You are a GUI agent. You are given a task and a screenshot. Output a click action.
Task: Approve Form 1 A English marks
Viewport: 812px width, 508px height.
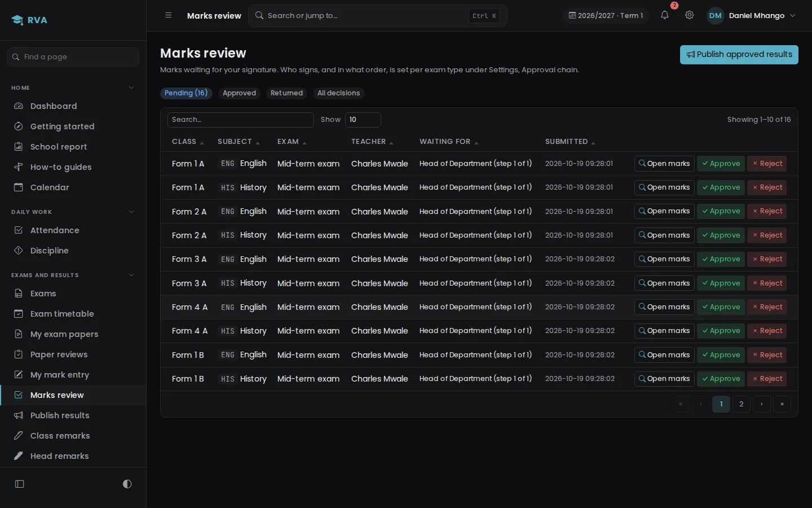coord(721,164)
